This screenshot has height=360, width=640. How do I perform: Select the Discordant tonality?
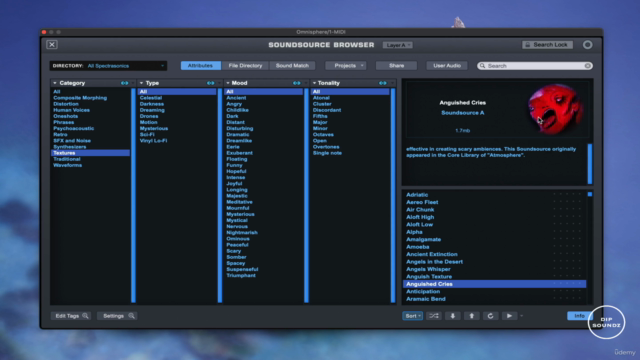coord(327,110)
